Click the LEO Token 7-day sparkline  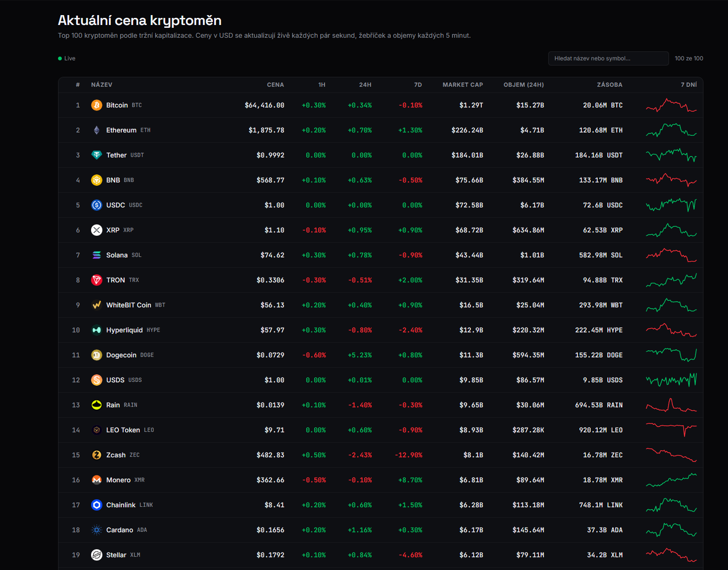(x=671, y=430)
